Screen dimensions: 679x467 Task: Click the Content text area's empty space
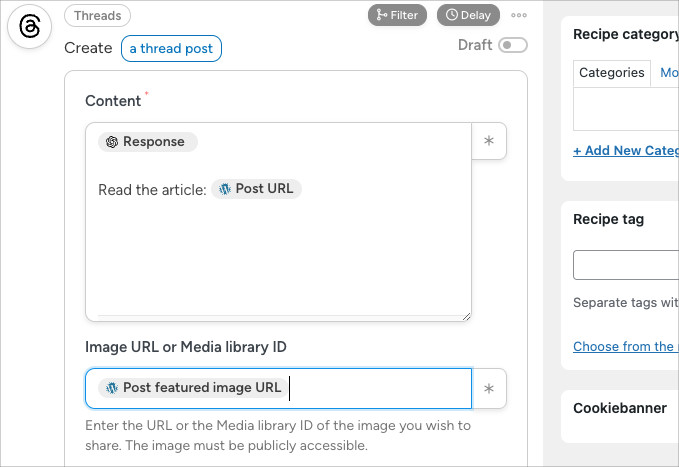coord(277,260)
